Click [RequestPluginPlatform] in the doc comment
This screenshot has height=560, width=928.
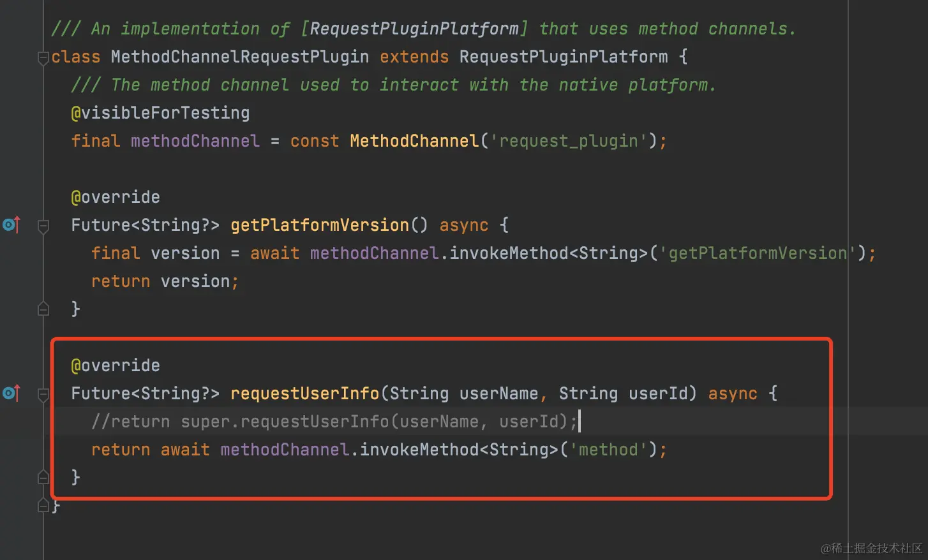point(414,29)
